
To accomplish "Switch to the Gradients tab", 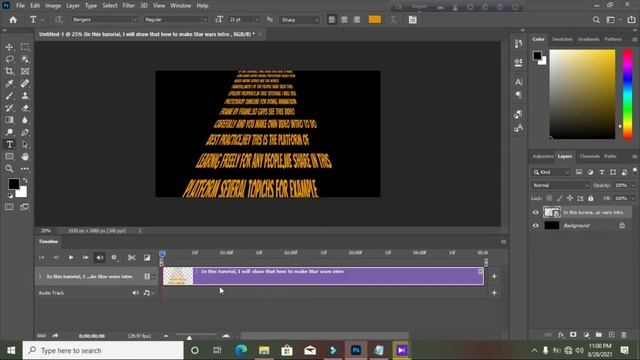I will click(589, 39).
